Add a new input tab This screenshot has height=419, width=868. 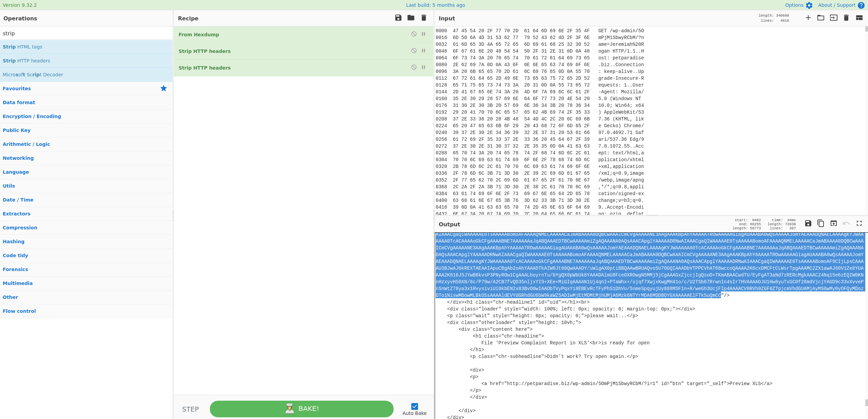[808, 18]
